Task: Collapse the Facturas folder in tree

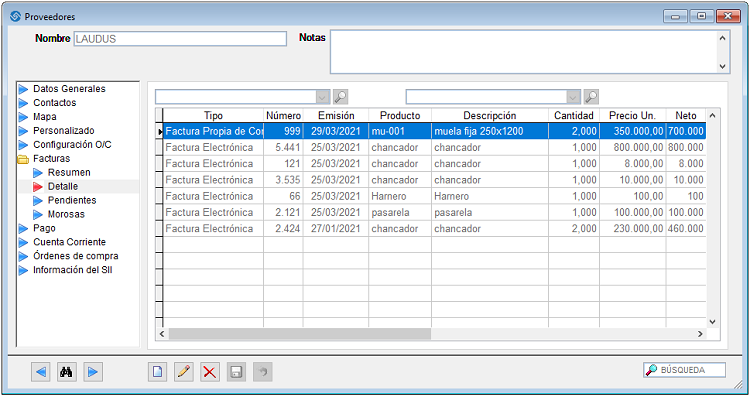Action: click(23, 159)
